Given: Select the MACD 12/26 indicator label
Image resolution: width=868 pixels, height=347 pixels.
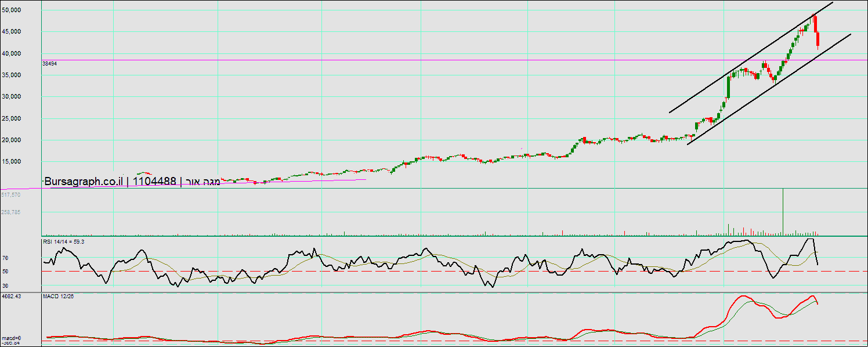Looking at the screenshot, I should pyautogui.click(x=58, y=297).
